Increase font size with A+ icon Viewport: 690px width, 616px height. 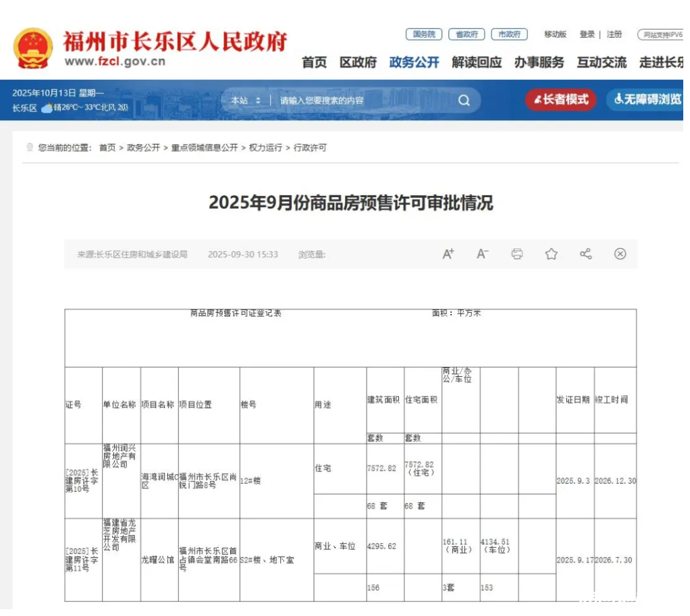(448, 254)
